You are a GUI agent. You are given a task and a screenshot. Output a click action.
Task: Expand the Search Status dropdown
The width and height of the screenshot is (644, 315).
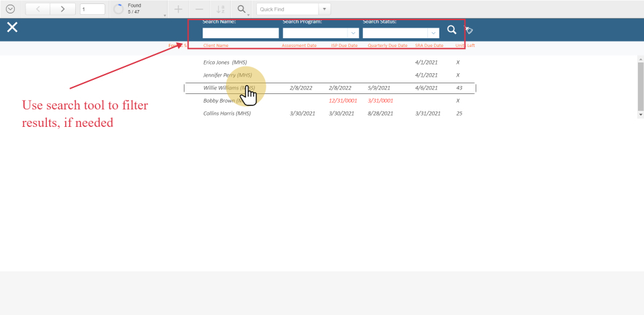pos(433,33)
